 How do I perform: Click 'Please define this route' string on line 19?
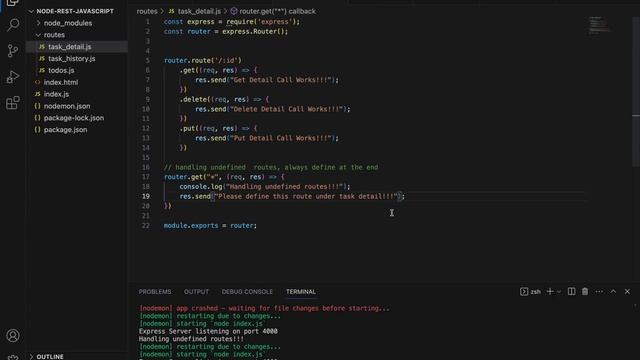306,196
